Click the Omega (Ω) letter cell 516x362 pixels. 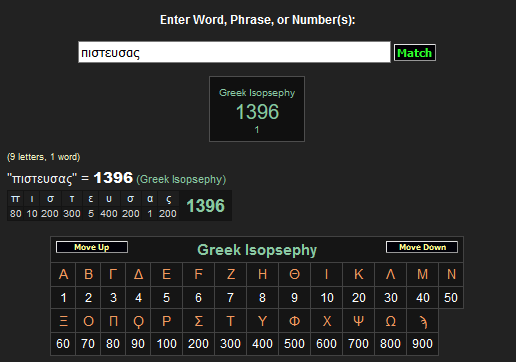pos(391,321)
